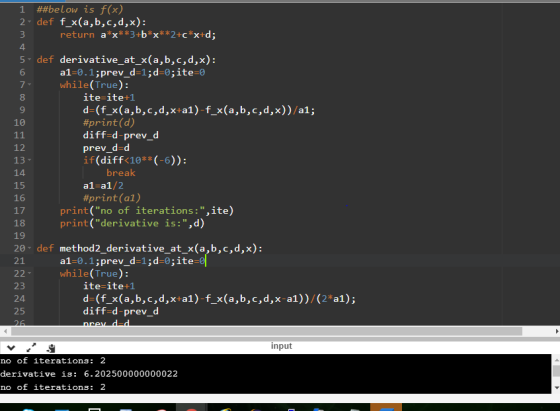The height and width of the screenshot is (411, 560).
Task: Click the console's scroll down arrow
Action: point(556,388)
